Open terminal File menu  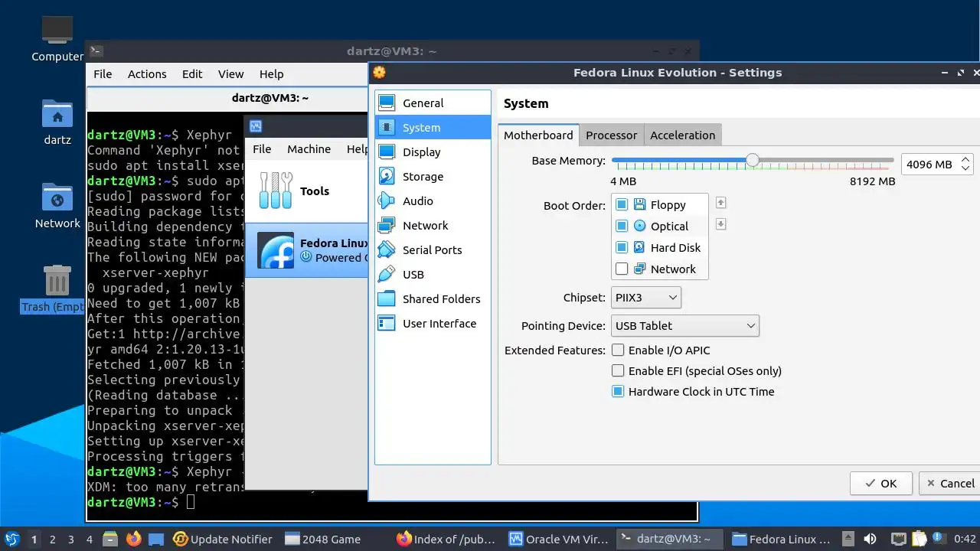(103, 73)
